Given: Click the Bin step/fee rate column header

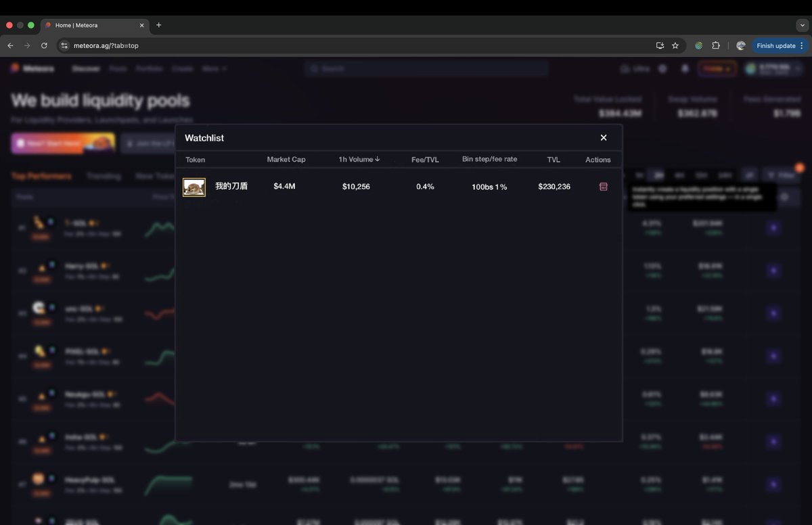Looking at the screenshot, I should (x=489, y=159).
